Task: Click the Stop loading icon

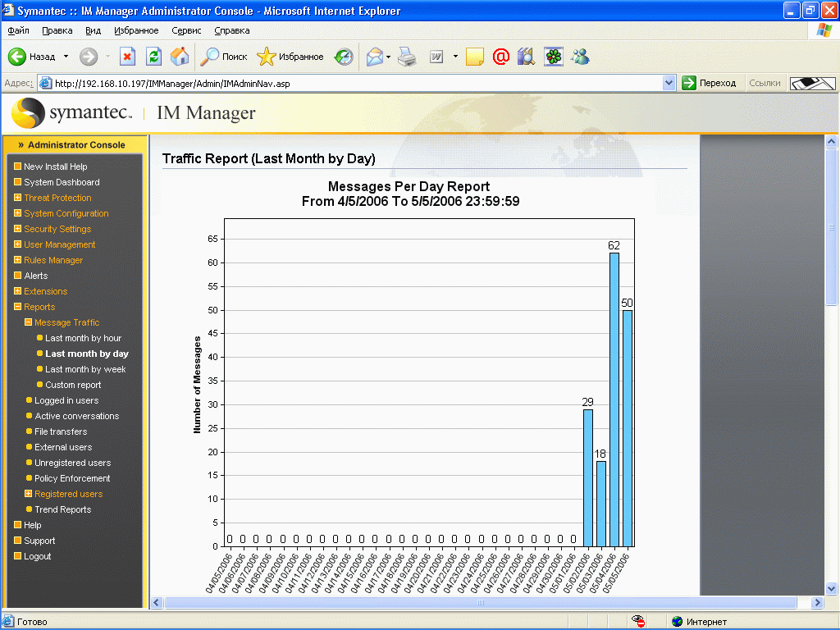Action: point(127,57)
